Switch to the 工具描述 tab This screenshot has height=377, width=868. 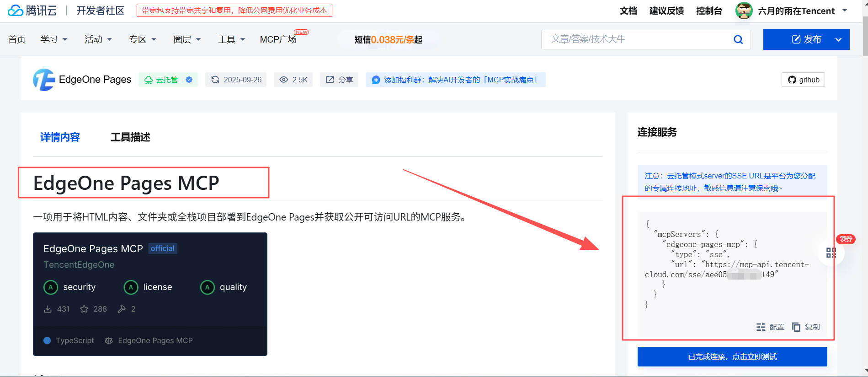click(130, 137)
